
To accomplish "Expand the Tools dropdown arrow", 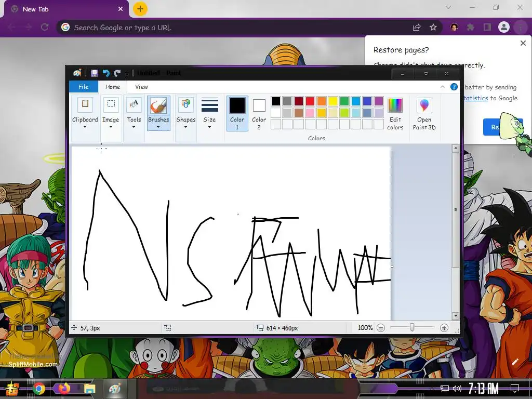I will pos(134,127).
